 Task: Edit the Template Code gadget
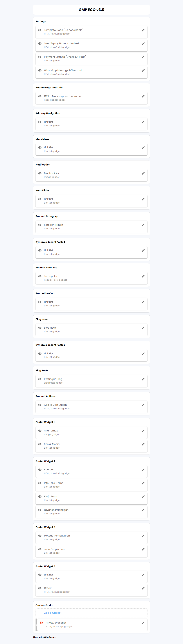pyautogui.click(x=143, y=30)
